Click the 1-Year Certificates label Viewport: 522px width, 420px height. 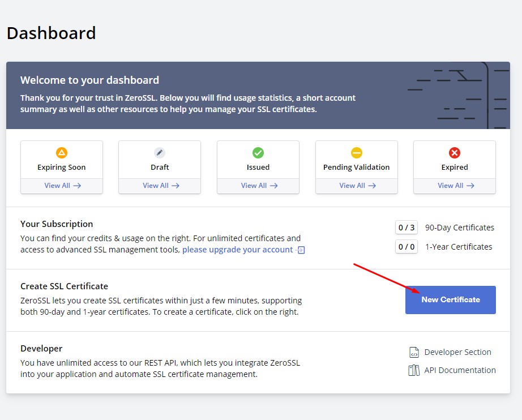459,247
